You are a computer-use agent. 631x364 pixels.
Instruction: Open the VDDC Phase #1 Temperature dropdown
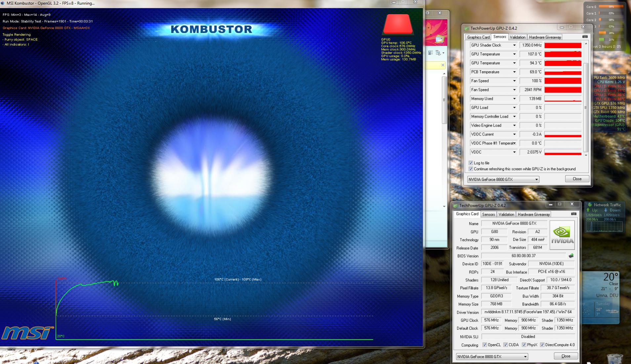(514, 143)
